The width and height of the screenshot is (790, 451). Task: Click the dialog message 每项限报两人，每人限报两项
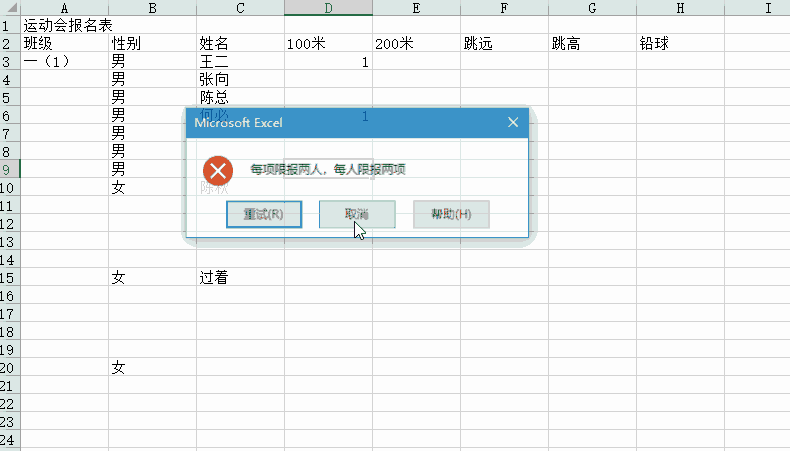pyautogui.click(x=328, y=169)
